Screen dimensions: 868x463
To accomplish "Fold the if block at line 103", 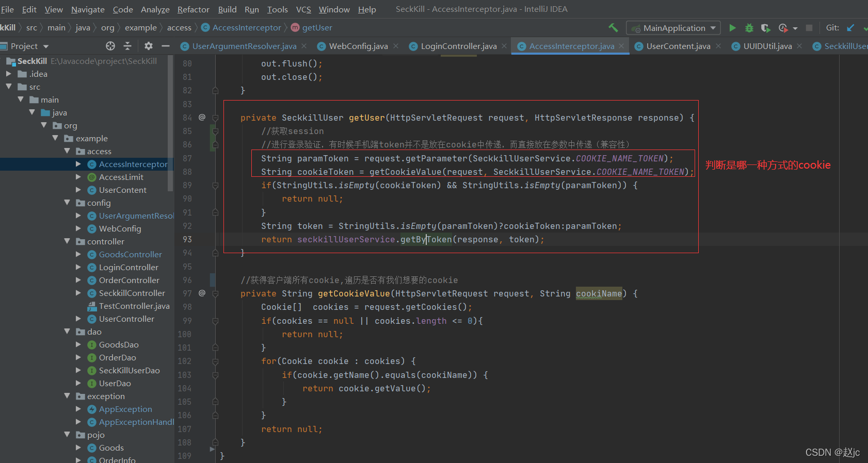I will tap(215, 375).
